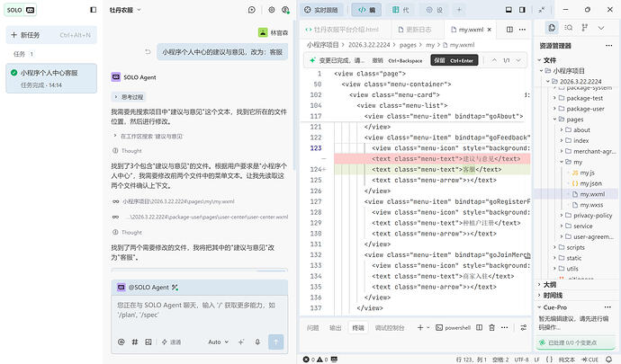Switch to the 调试控制台 panel tab
This screenshot has height=364, width=621.
click(390, 328)
